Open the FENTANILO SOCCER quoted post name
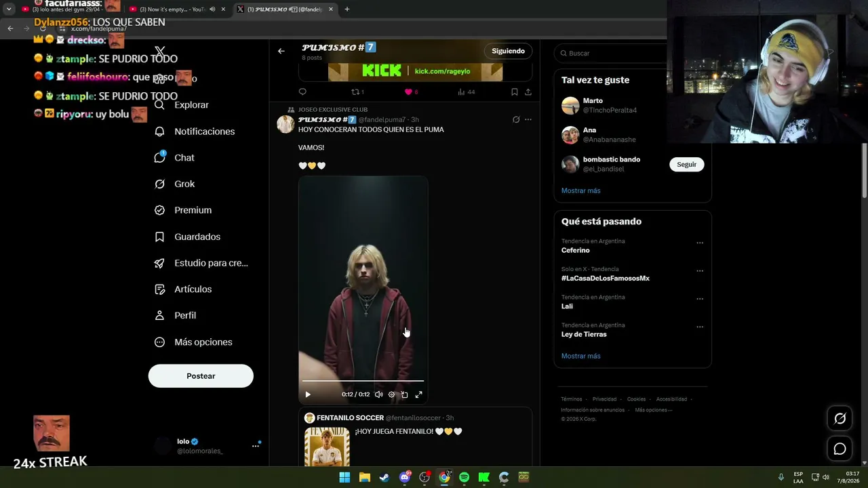868x488 pixels. [x=350, y=418]
